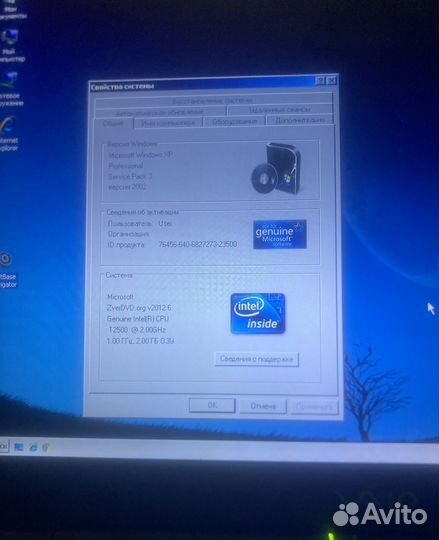Image resolution: width=439 pixels, height=540 pixels.
Task: Switch to the Удаленные сеансы tab
Action: tap(280, 110)
